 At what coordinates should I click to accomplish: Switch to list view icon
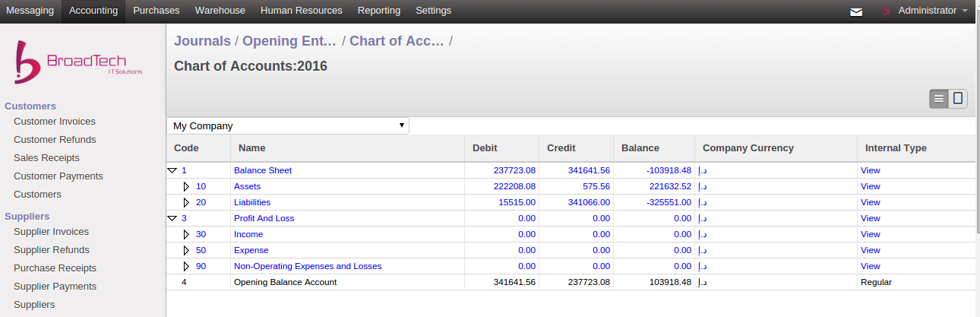(939, 99)
